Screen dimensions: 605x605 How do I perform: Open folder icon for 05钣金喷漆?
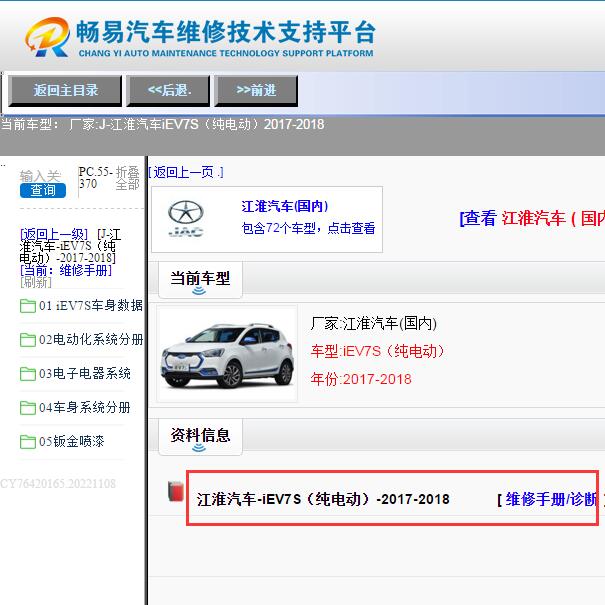click(28, 442)
